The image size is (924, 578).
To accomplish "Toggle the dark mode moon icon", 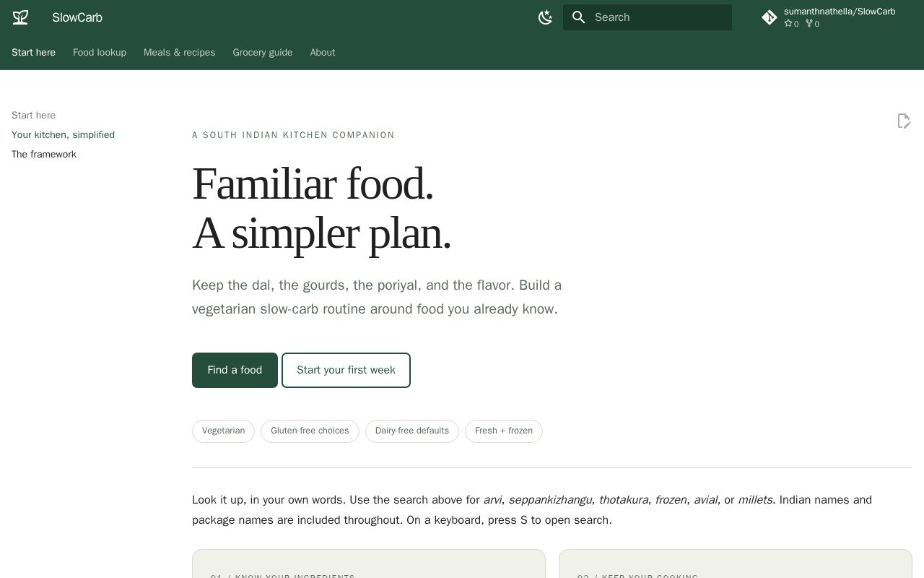I will [x=546, y=17].
